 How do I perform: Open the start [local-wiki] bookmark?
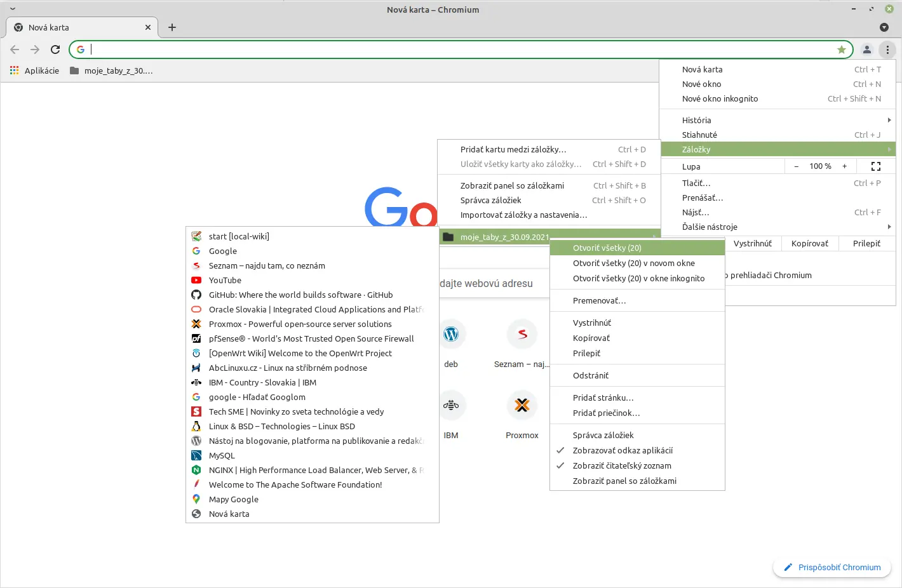313,236
